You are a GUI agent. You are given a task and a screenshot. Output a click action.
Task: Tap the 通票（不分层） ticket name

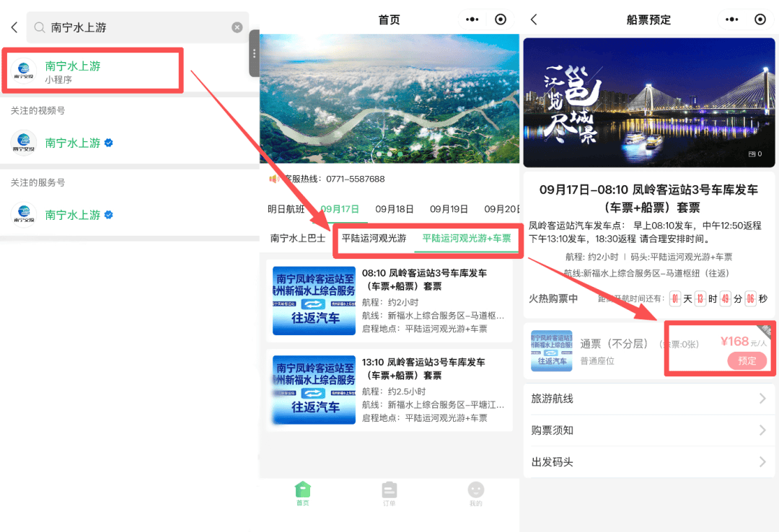tap(614, 344)
